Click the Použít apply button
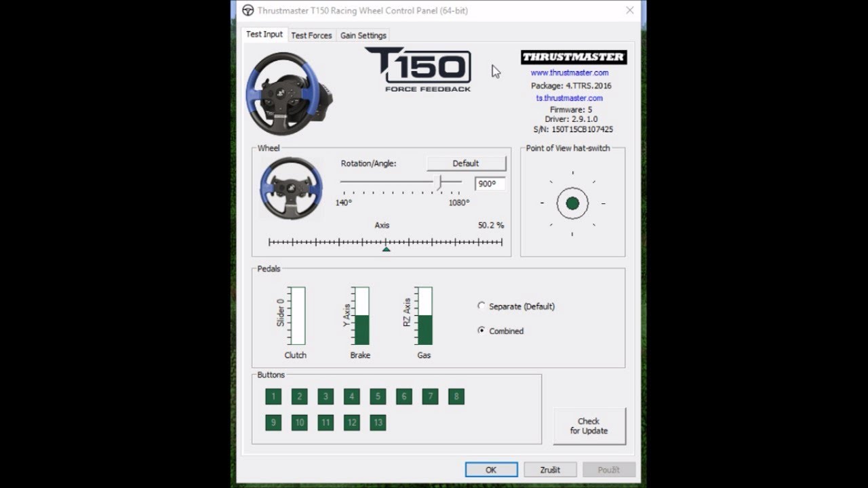The width and height of the screenshot is (868, 488). pos(609,470)
